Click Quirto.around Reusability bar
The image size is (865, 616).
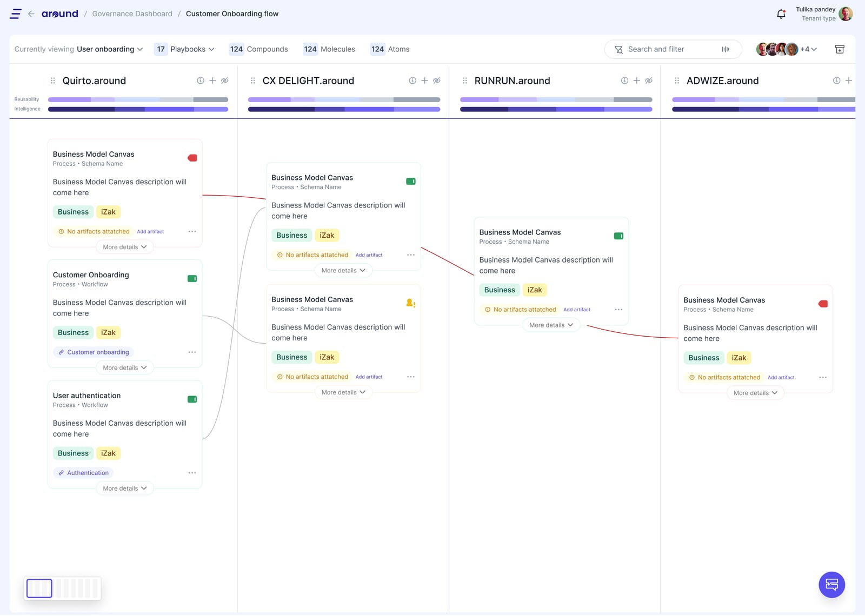(x=138, y=99)
